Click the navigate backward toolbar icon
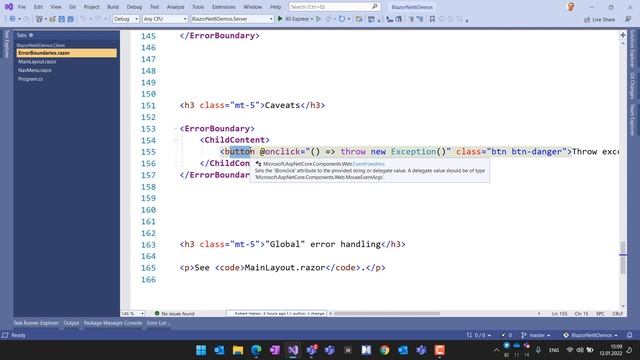The height and width of the screenshot is (360, 640). [x=12, y=19]
